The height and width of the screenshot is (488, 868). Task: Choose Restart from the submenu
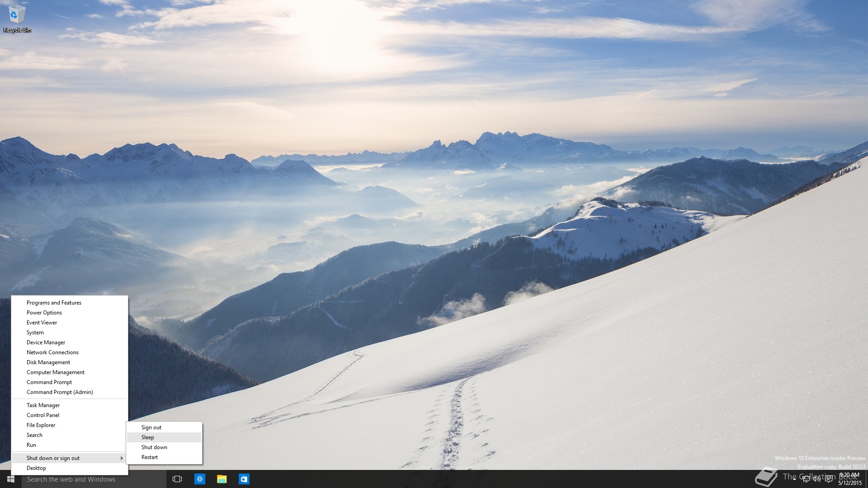point(164,457)
